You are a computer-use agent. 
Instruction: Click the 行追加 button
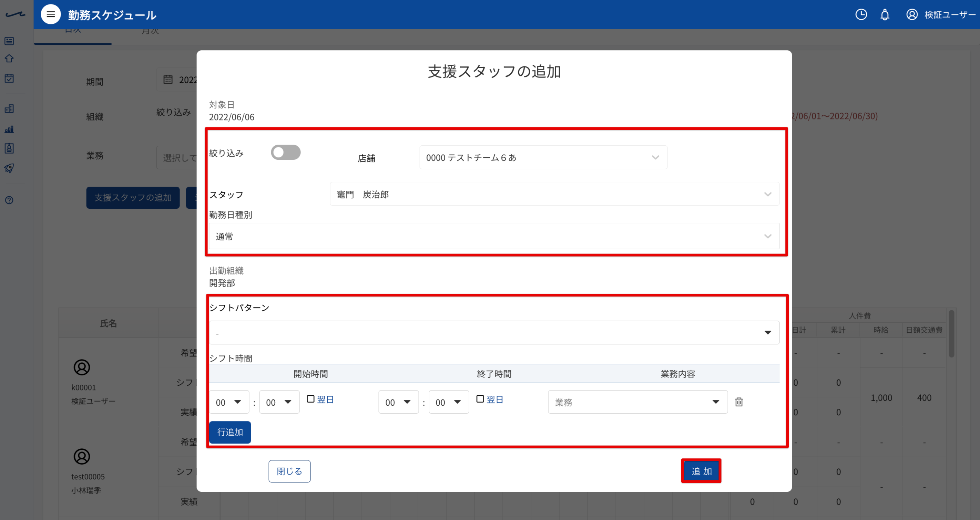pos(230,432)
